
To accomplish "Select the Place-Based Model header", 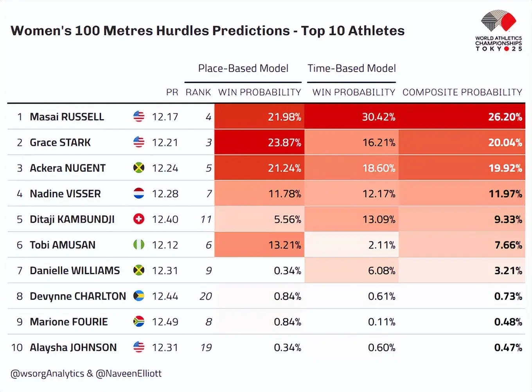I will point(243,68).
